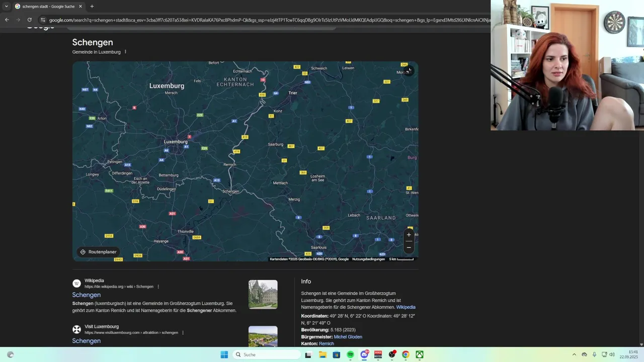Click the browser forward arrow
644x362 pixels.
pyautogui.click(x=18, y=20)
